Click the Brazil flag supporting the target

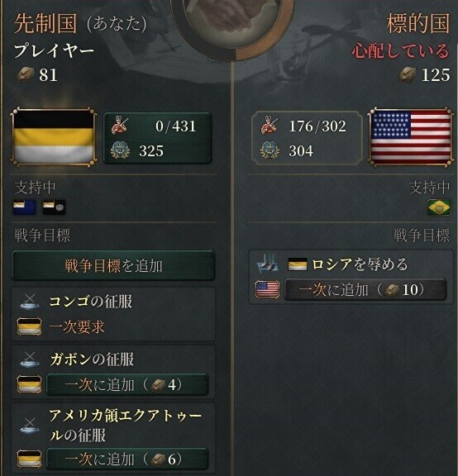pos(439,207)
